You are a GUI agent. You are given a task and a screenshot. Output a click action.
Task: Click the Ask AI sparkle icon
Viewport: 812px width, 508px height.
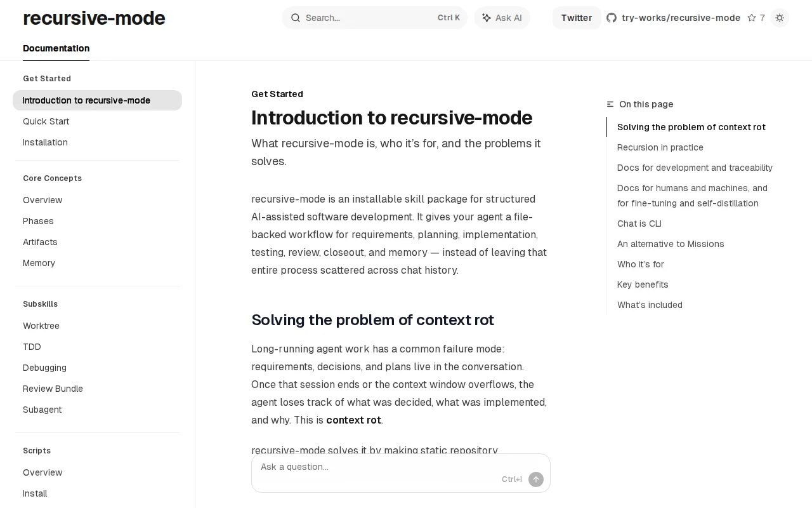pos(487,18)
